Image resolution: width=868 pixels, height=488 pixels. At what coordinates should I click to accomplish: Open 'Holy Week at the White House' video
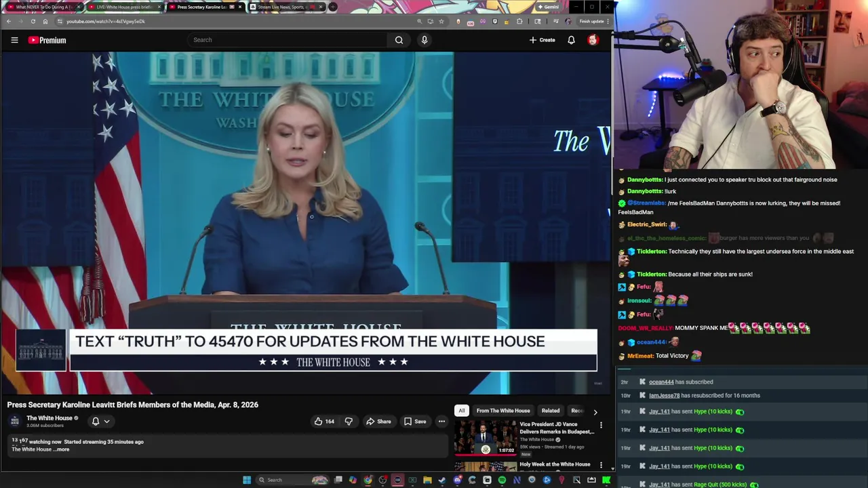pyautogui.click(x=555, y=464)
